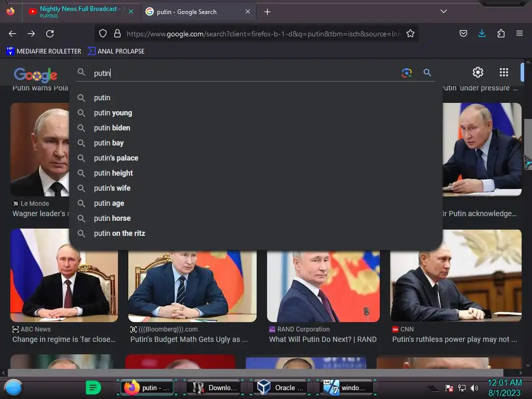
Task: Open the extensions puzzle icon
Action: pyautogui.click(x=501, y=33)
